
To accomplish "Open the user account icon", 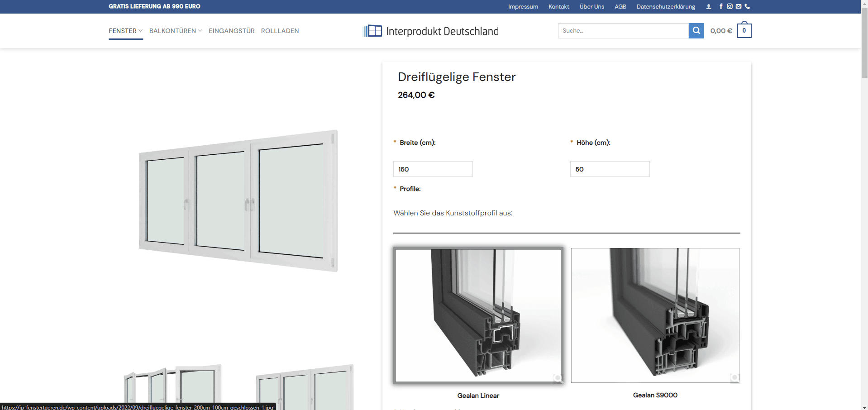I will (x=708, y=7).
